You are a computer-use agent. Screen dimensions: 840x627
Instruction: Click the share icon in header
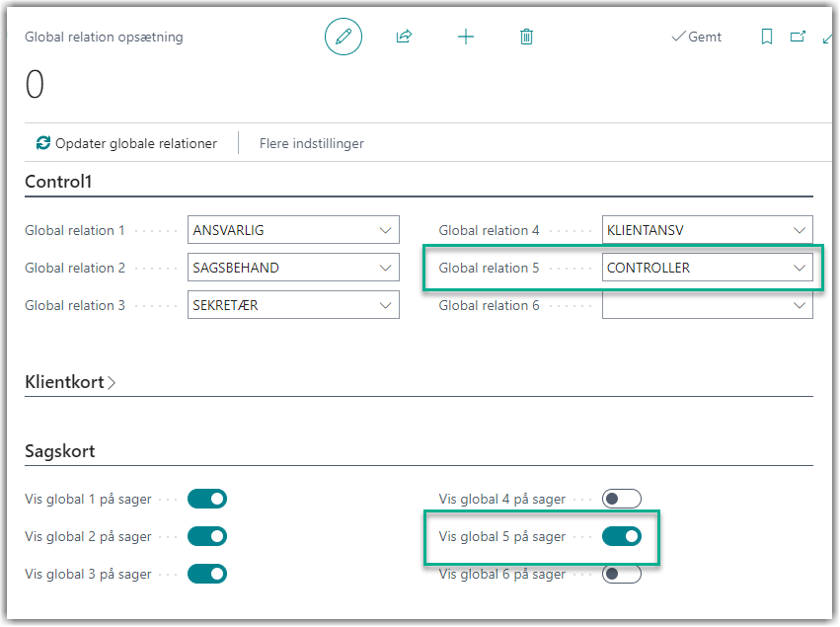[x=404, y=37]
